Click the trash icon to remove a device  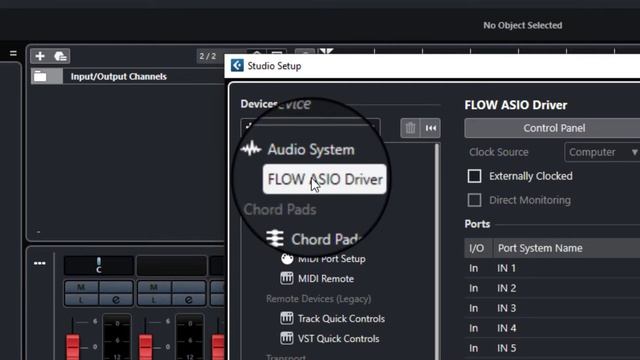(x=410, y=128)
